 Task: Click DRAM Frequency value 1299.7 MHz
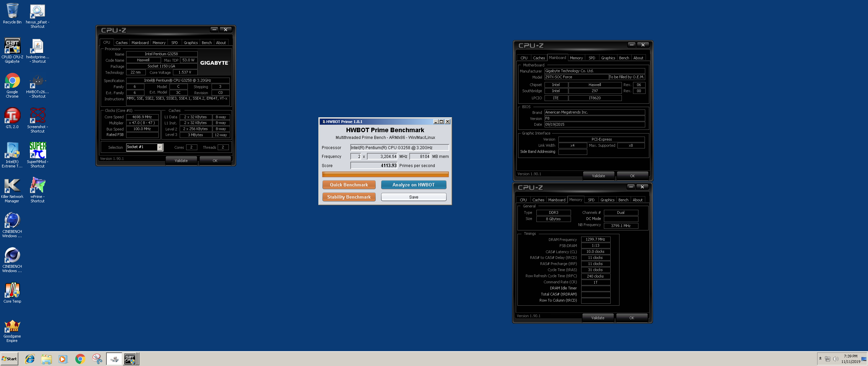tap(595, 239)
